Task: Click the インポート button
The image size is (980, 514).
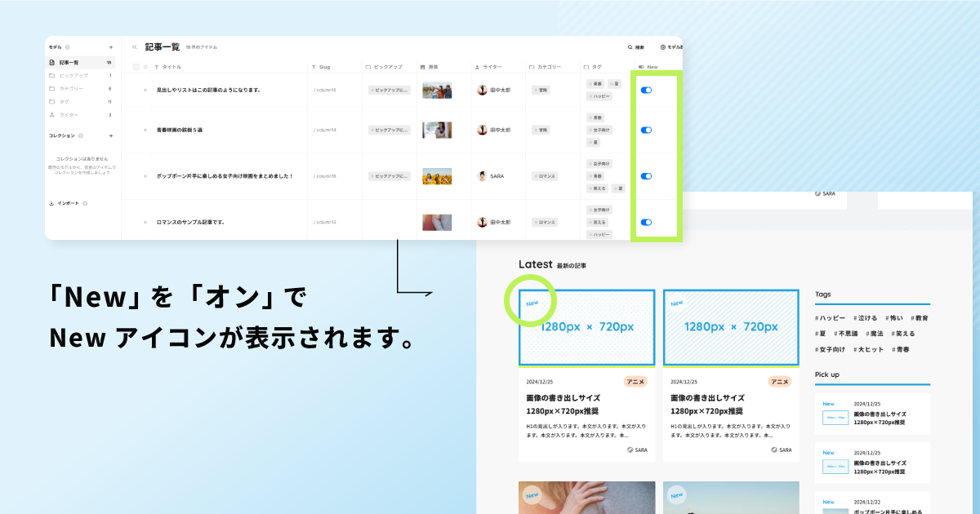Action: coord(64,203)
